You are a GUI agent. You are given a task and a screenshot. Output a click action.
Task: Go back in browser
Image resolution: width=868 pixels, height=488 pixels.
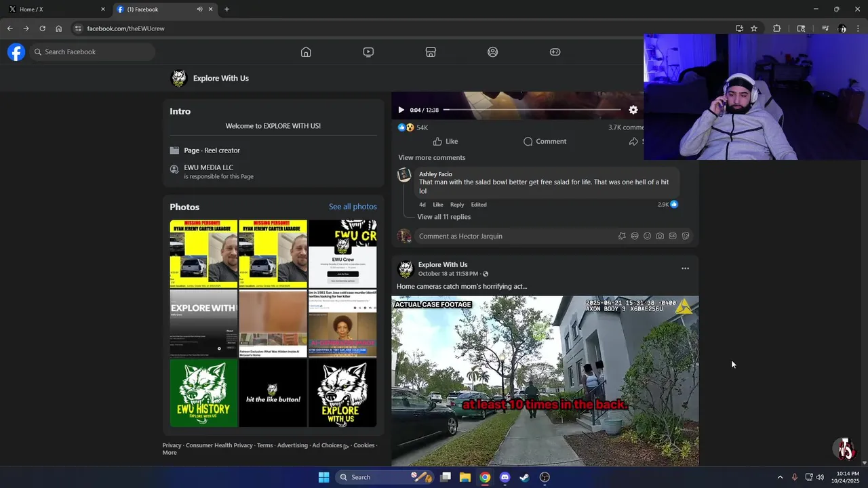(9, 28)
